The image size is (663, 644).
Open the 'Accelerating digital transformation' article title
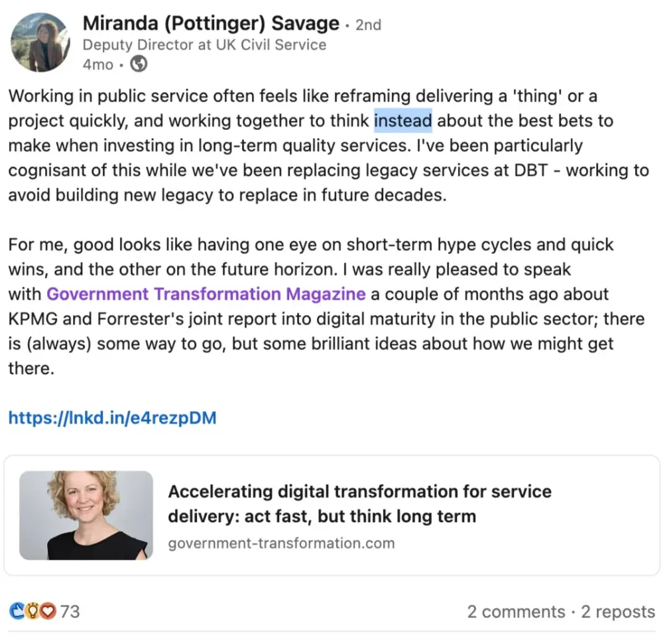[359, 503]
